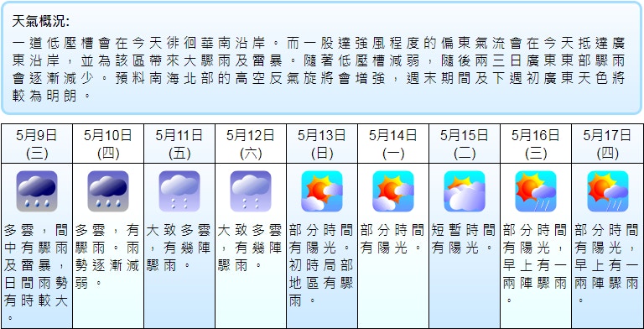Screen dimensions: 644x329
Task: Click the May 11 cloudy showers icon
Action: (x=179, y=191)
